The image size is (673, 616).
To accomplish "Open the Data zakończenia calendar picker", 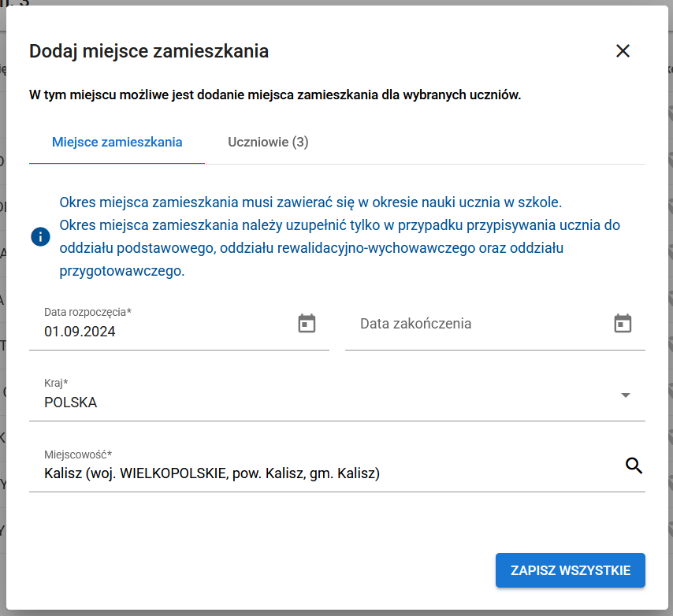I will pos(623,322).
